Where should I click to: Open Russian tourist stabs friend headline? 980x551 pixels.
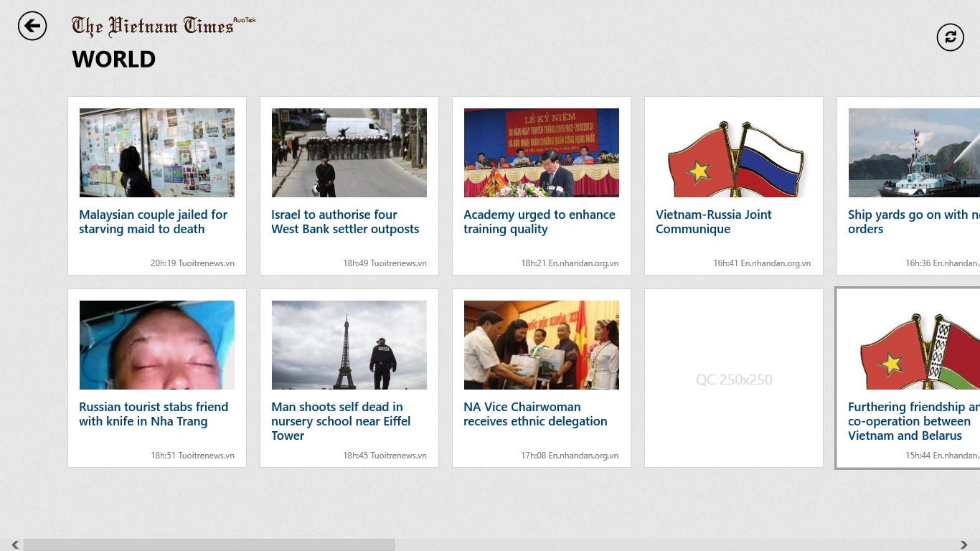[x=153, y=414]
